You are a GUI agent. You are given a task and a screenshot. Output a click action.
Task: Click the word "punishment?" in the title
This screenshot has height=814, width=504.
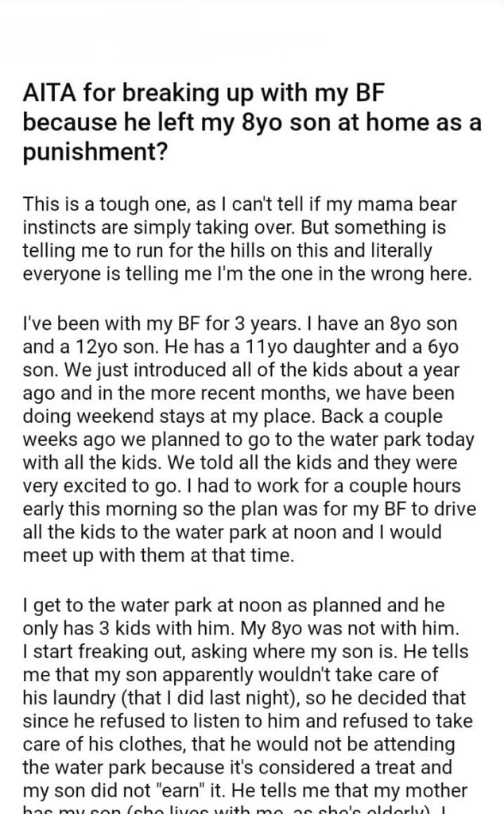pos(95,150)
